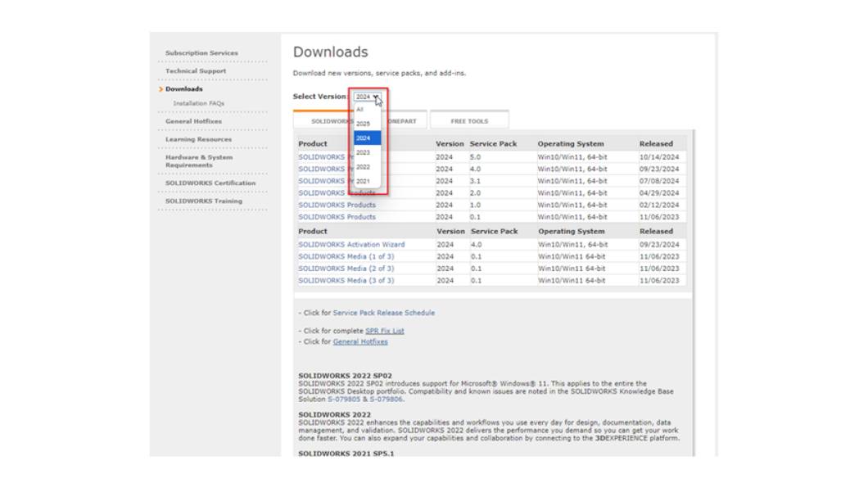Click the Select Version label

tap(319, 97)
